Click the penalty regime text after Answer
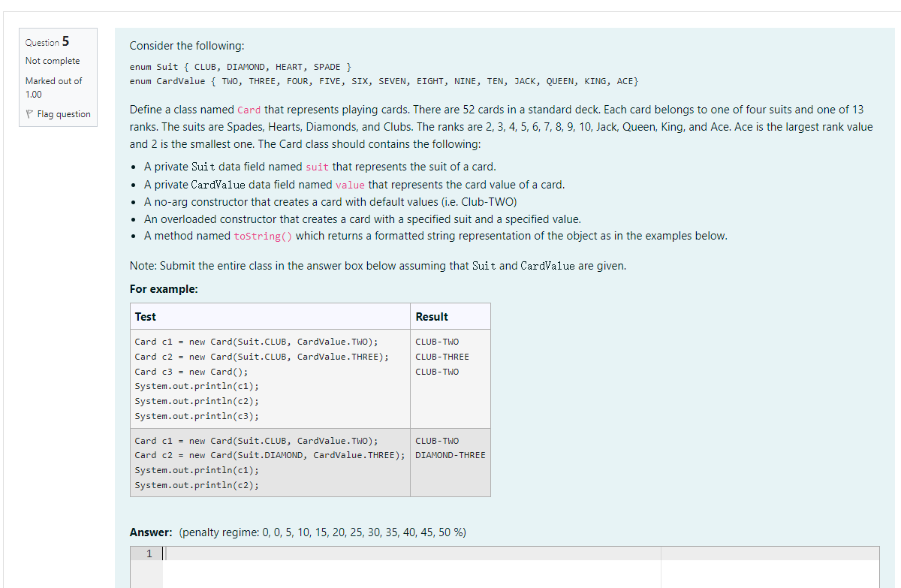The height and width of the screenshot is (588, 901). [x=323, y=532]
